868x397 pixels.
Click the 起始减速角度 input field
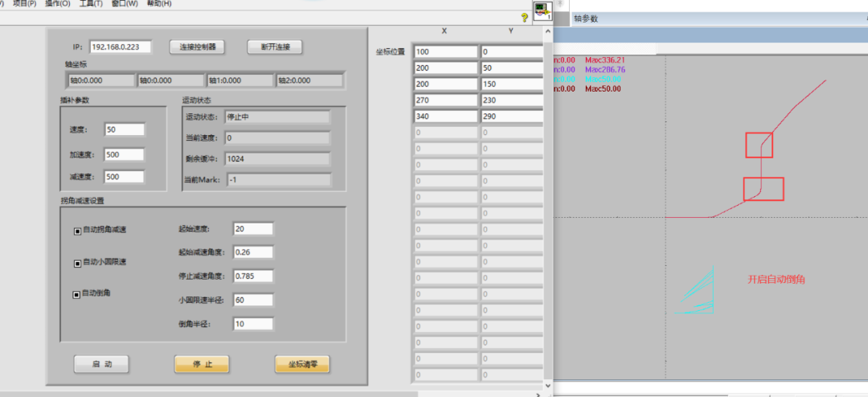pos(253,252)
